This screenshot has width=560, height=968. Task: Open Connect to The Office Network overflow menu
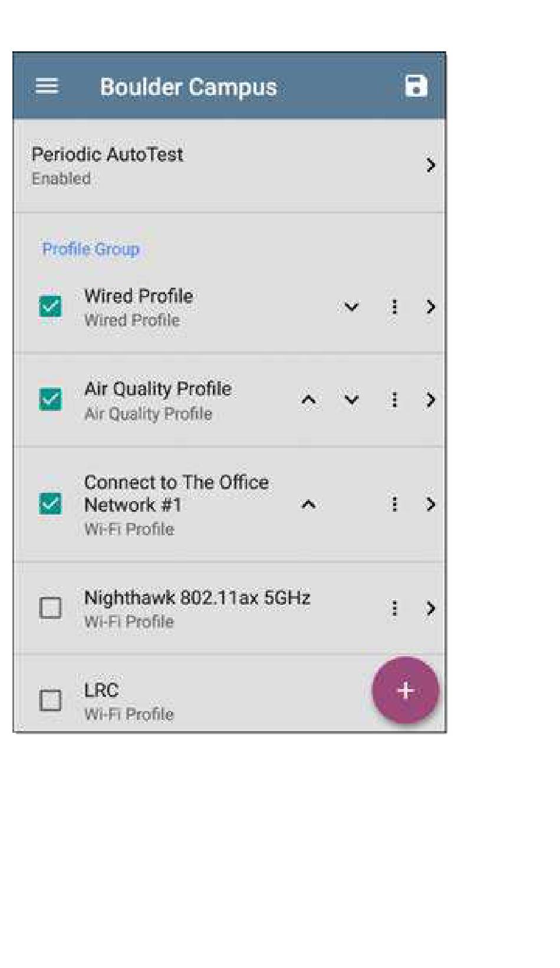394,504
